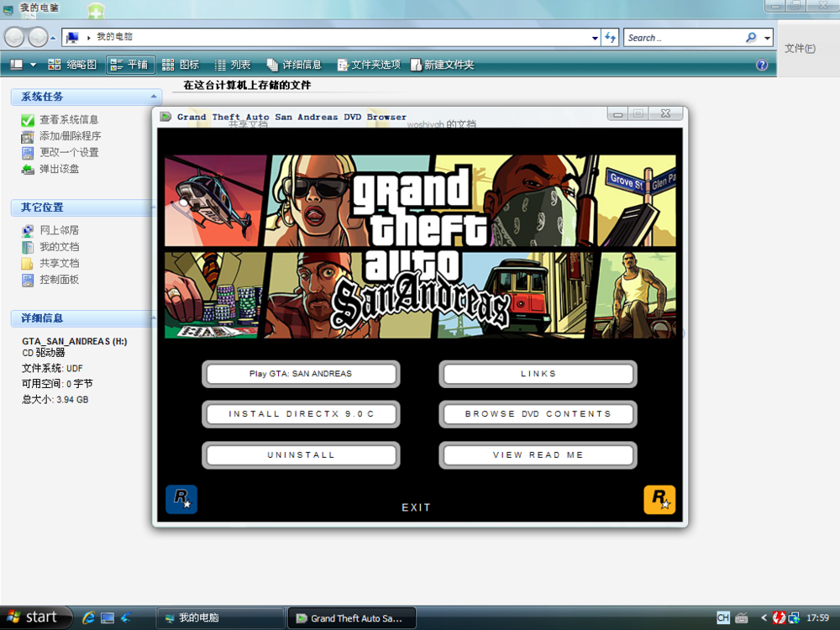Click Play GTA: SAN ANDREAS button
This screenshot has width=840, height=630.
tap(301, 374)
